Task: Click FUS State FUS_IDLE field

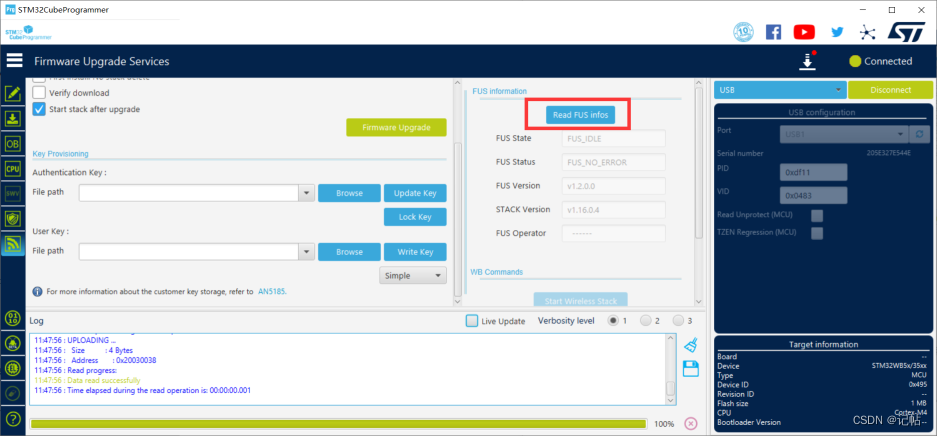Action: coord(613,138)
